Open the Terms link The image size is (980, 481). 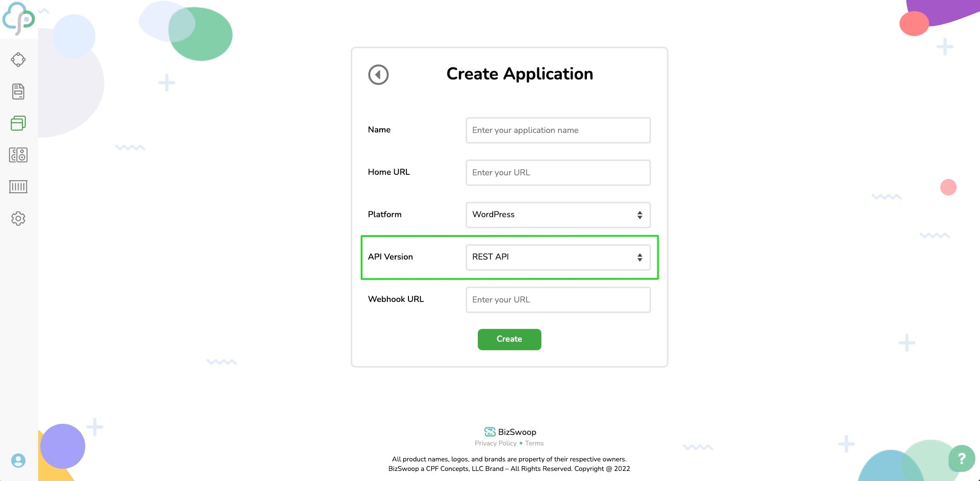(x=534, y=443)
